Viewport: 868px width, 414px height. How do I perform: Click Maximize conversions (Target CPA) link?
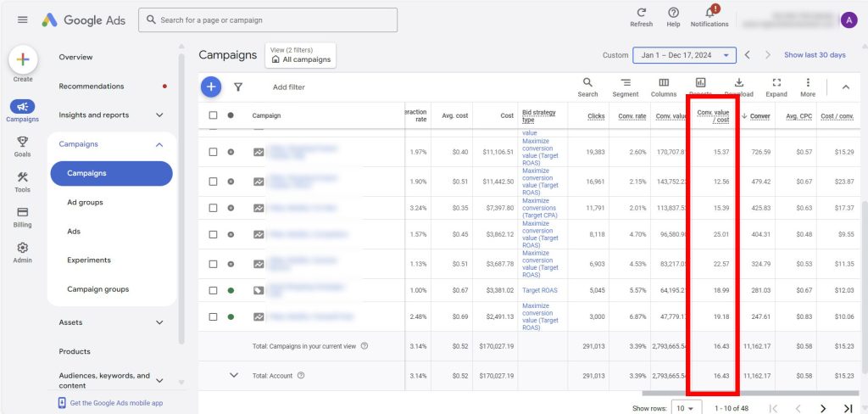click(x=540, y=208)
